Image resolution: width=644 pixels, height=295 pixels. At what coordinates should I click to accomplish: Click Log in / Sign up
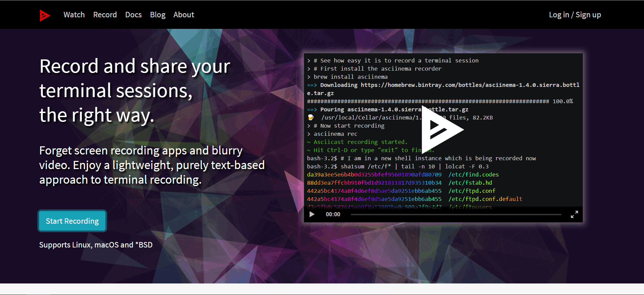[x=575, y=15]
